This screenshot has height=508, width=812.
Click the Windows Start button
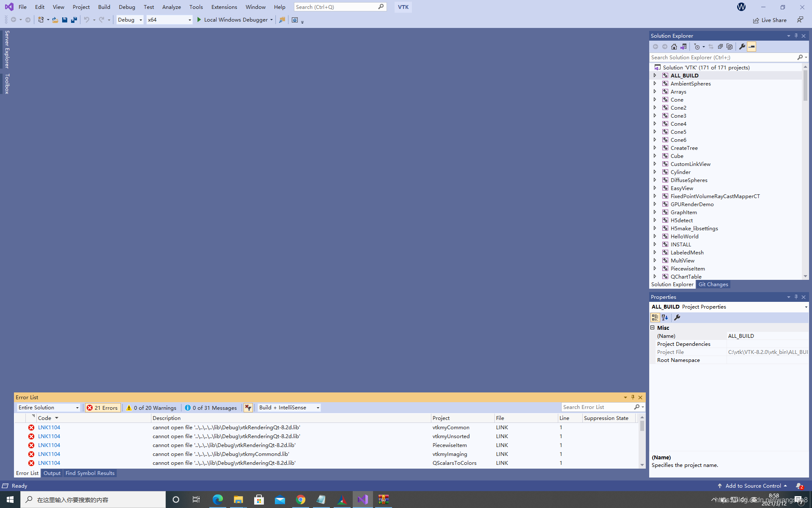10,500
